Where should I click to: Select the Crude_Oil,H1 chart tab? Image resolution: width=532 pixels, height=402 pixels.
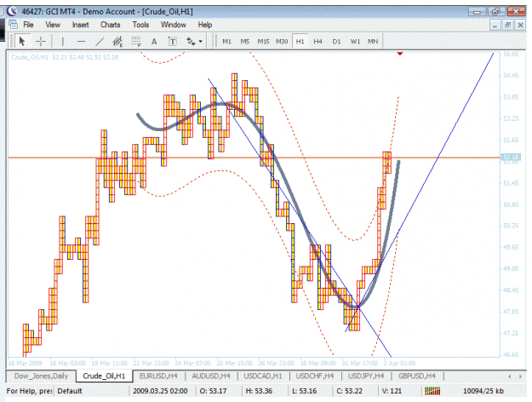pos(104,376)
